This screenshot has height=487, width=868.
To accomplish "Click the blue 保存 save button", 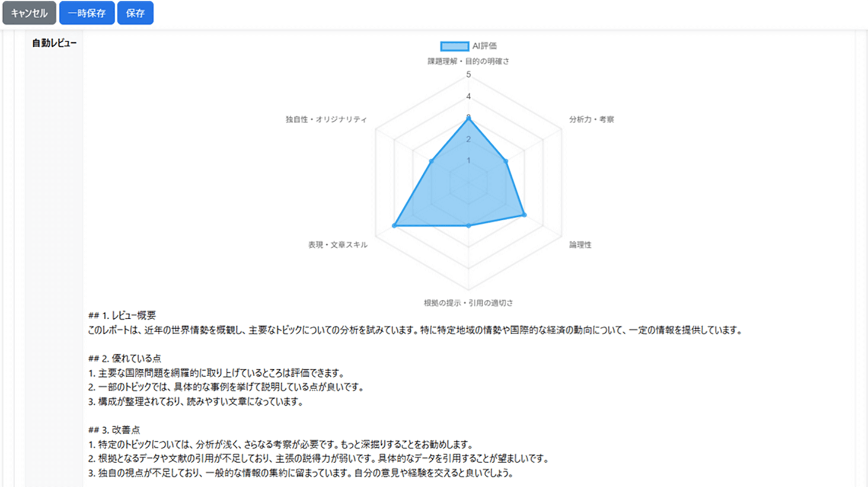I will (x=135, y=13).
